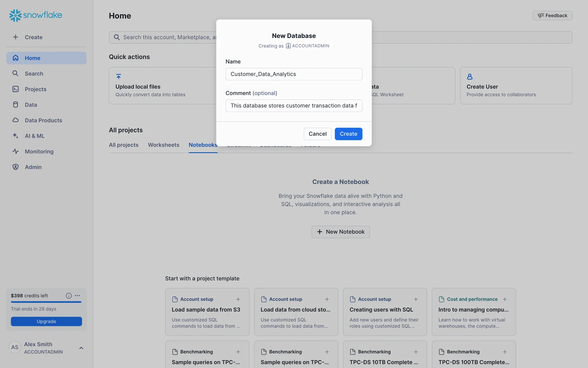This screenshot has height=368, width=588.
Task: Cancel the New Database dialog
Action: coord(317,134)
